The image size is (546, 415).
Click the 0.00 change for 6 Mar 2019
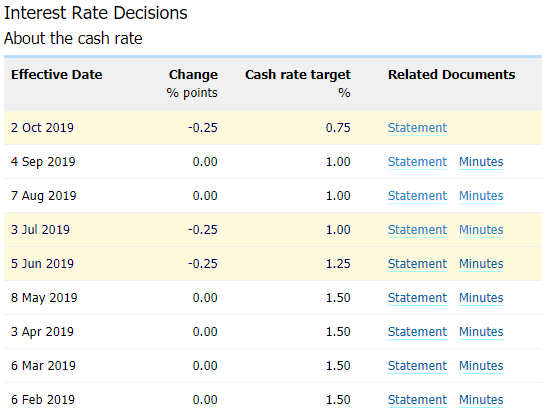(205, 366)
